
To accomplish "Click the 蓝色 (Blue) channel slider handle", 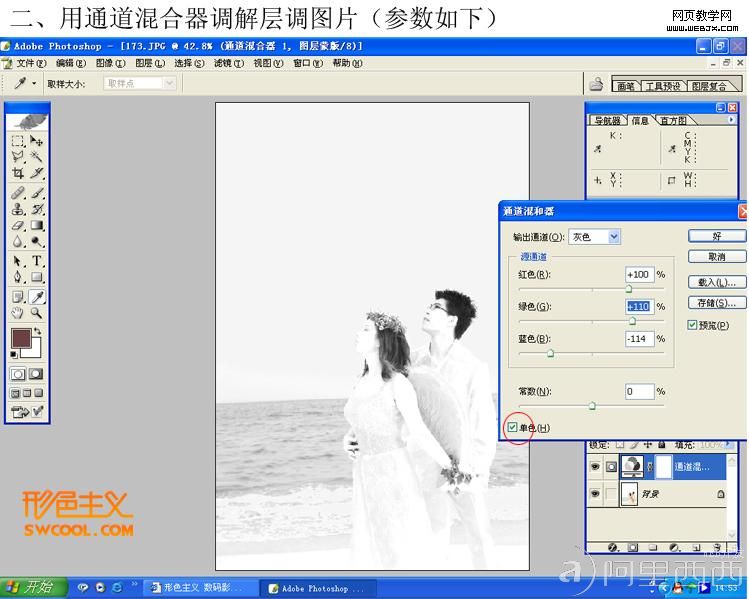I will click(x=550, y=353).
